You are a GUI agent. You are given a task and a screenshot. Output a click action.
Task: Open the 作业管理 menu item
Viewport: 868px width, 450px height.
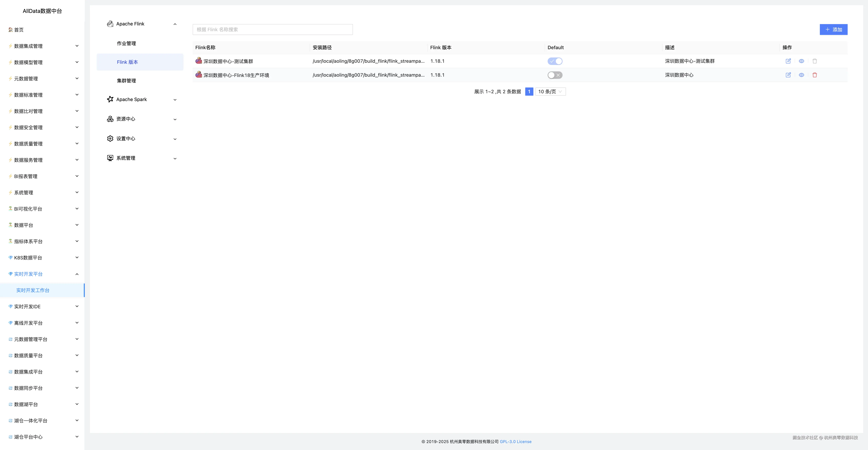pos(126,43)
